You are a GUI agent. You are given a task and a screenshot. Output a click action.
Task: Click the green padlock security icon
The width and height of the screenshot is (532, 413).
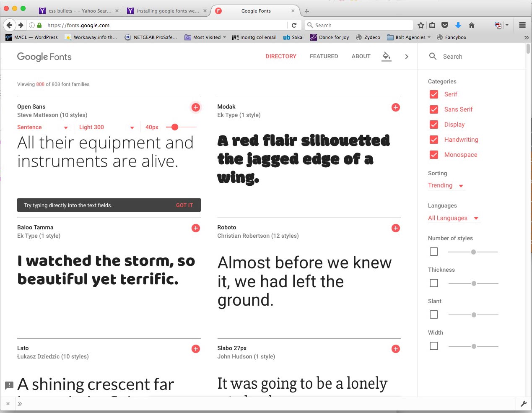[x=39, y=25]
